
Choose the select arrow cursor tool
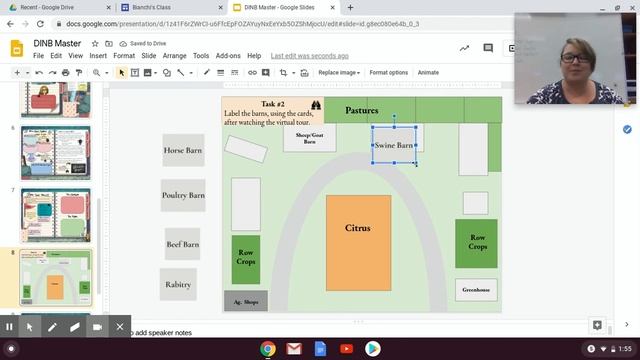click(x=121, y=73)
